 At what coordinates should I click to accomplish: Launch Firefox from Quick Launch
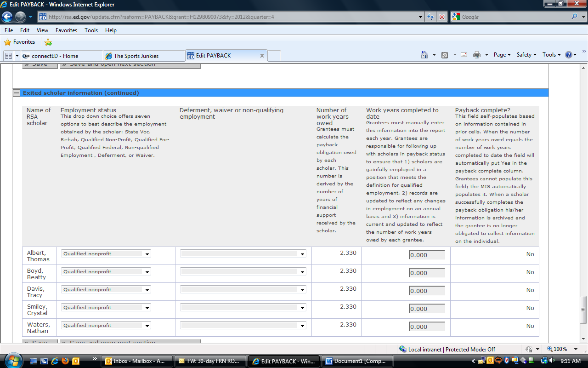point(65,361)
